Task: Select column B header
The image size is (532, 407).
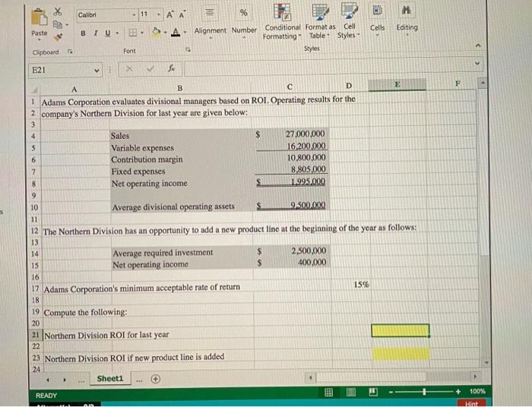Action: click(180, 88)
